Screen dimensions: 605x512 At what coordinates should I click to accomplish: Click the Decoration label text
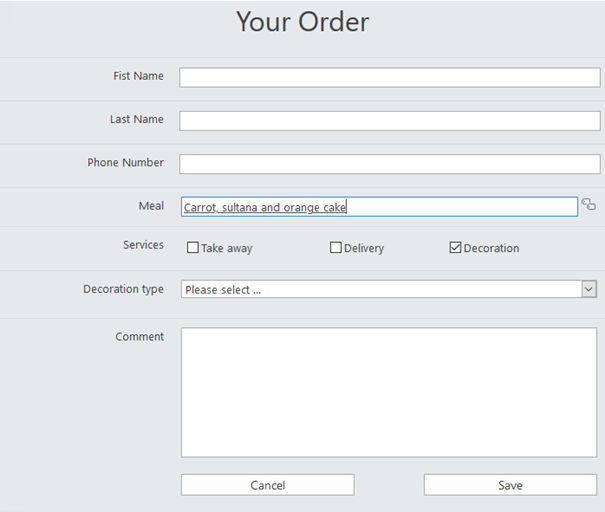(491, 248)
